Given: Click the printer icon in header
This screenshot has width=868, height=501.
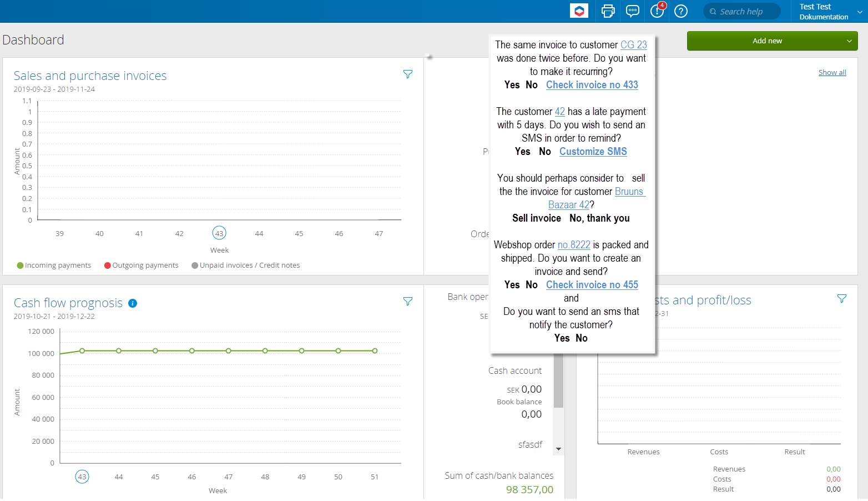Looking at the screenshot, I should click(x=608, y=11).
